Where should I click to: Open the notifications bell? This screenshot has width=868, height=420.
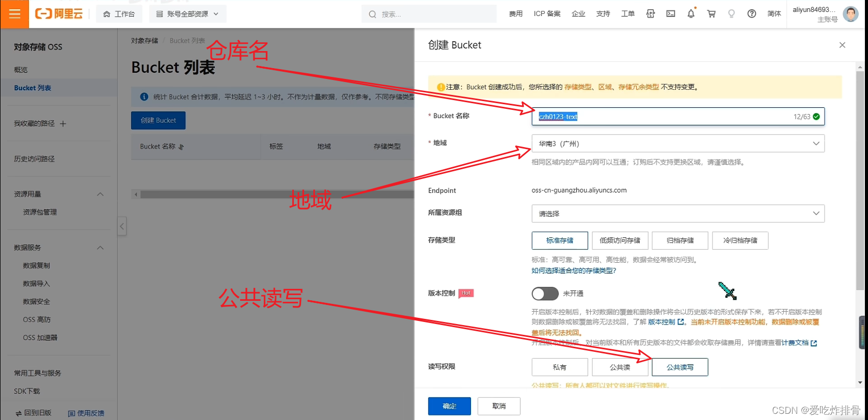pos(691,14)
